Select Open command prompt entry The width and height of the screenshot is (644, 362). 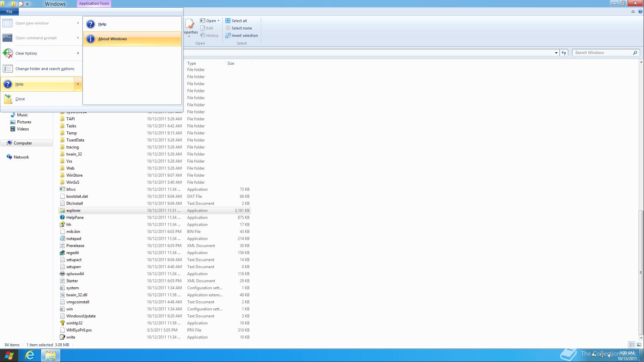point(41,38)
